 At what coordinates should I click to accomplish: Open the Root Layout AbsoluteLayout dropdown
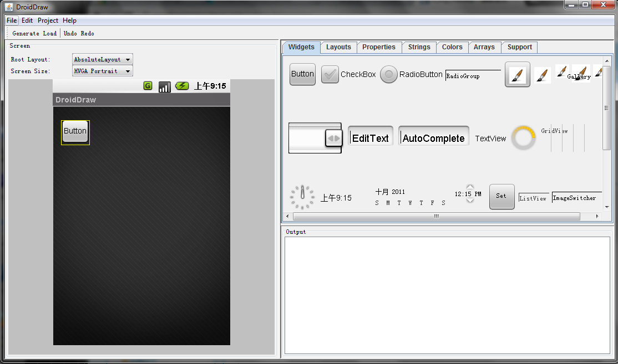(x=103, y=59)
